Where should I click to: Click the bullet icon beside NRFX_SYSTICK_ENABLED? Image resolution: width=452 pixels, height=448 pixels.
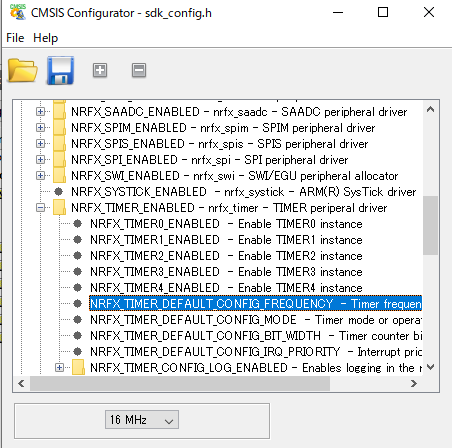pyautogui.click(x=58, y=192)
